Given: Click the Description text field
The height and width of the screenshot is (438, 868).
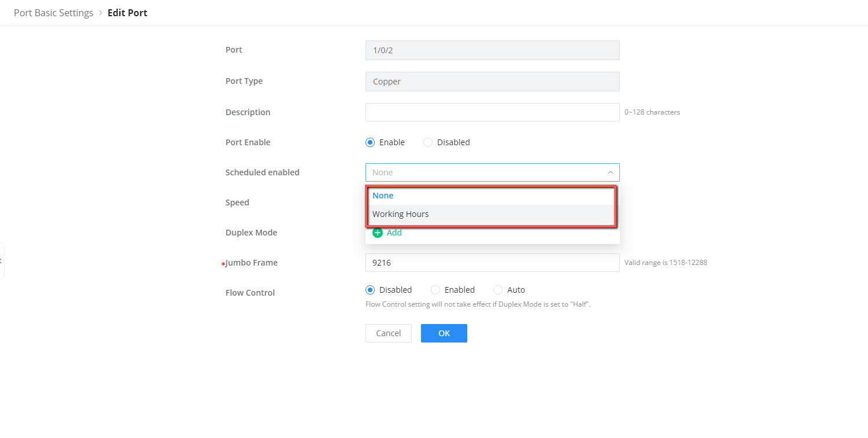Looking at the screenshot, I should (x=492, y=112).
